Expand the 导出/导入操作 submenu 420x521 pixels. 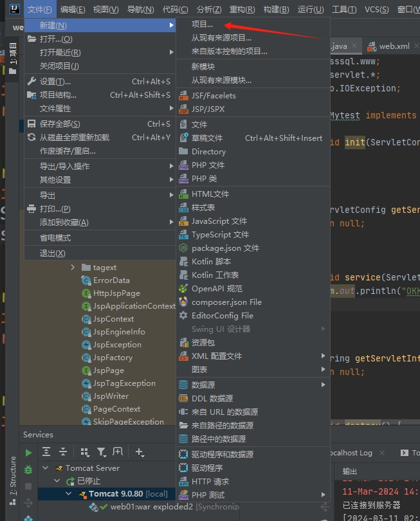point(100,166)
